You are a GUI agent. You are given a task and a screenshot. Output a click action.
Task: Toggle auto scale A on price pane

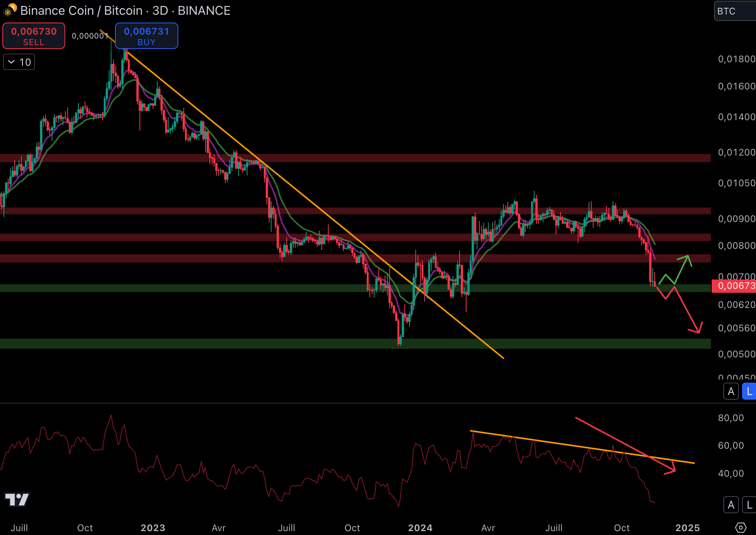click(x=731, y=391)
